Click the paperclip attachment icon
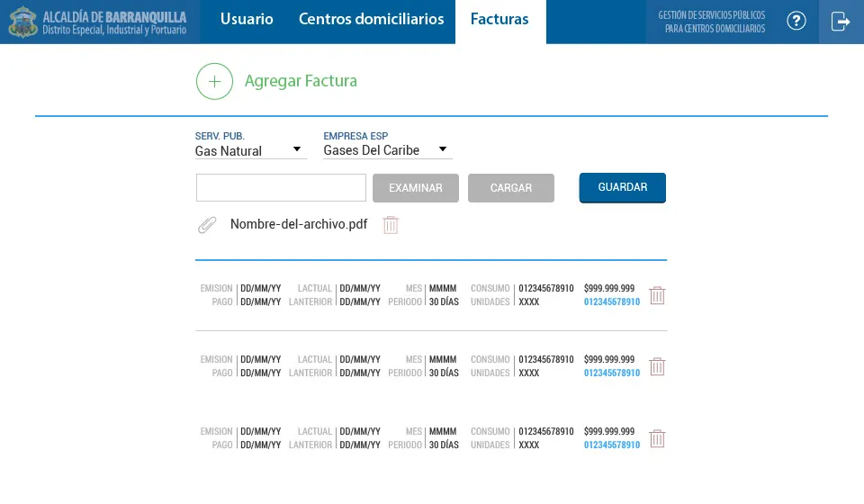864x504 pixels. (x=207, y=225)
